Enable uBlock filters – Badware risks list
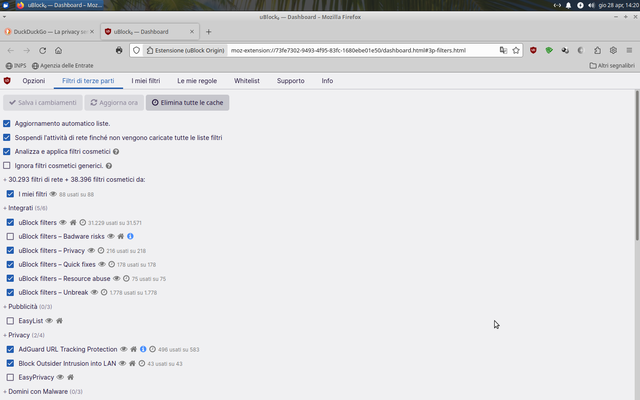The height and width of the screenshot is (400, 640). [x=10, y=236]
